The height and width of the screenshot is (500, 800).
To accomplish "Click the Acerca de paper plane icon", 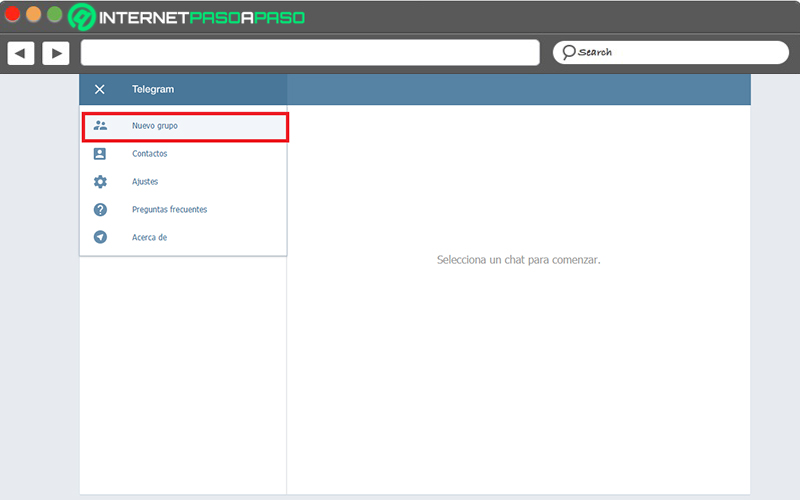I will tap(100, 237).
